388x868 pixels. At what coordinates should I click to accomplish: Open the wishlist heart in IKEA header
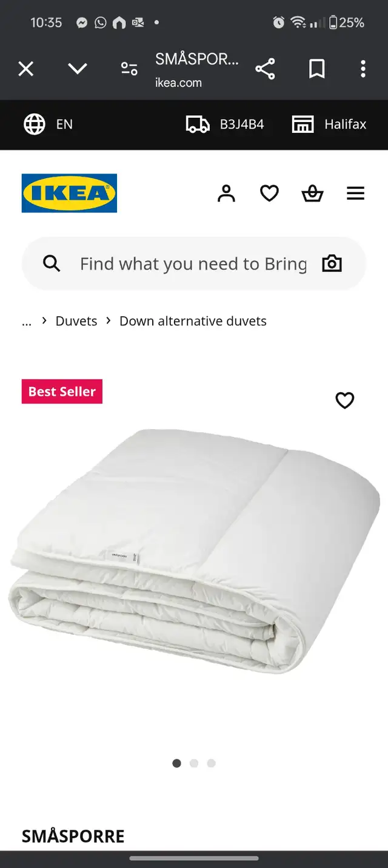point(269,194)
